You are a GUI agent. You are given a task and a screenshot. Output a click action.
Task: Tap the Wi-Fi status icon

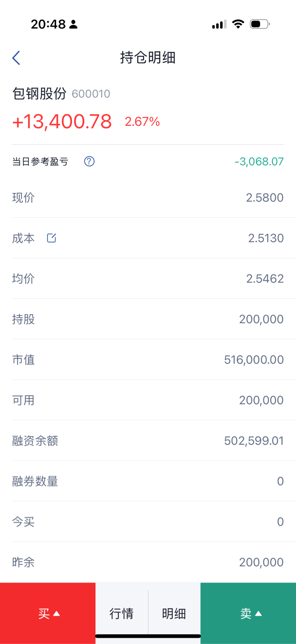pos(238,24)
